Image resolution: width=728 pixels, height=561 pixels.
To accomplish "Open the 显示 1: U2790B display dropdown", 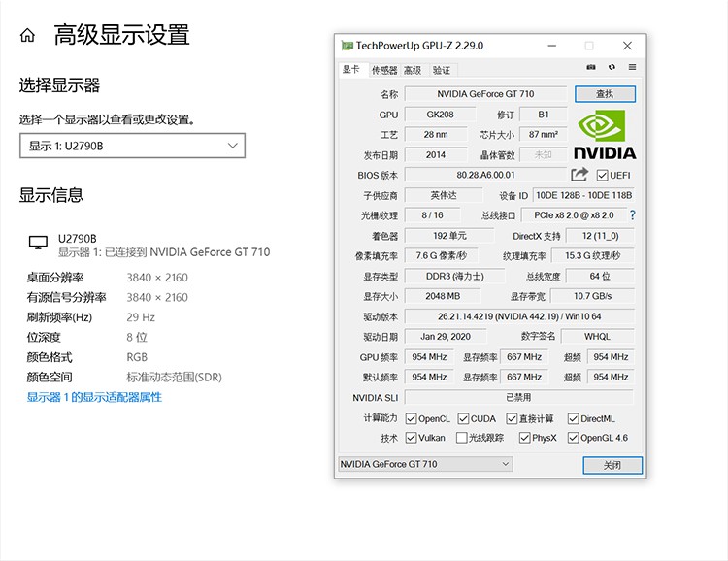I will pyautogui.click(x=132, y=146).
